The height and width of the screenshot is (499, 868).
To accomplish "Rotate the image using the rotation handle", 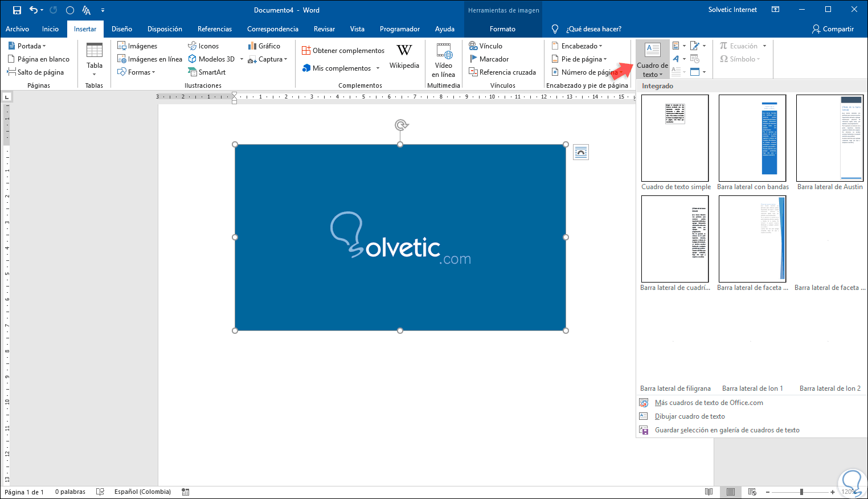I will [402, 125].
